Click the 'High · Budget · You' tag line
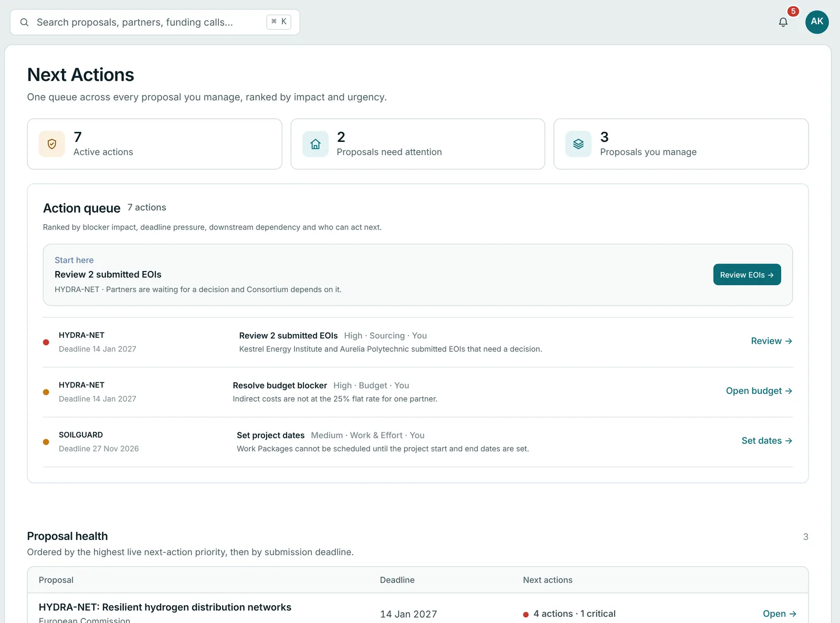This screenshot has height=623, width=840. [x=371, y=386]
